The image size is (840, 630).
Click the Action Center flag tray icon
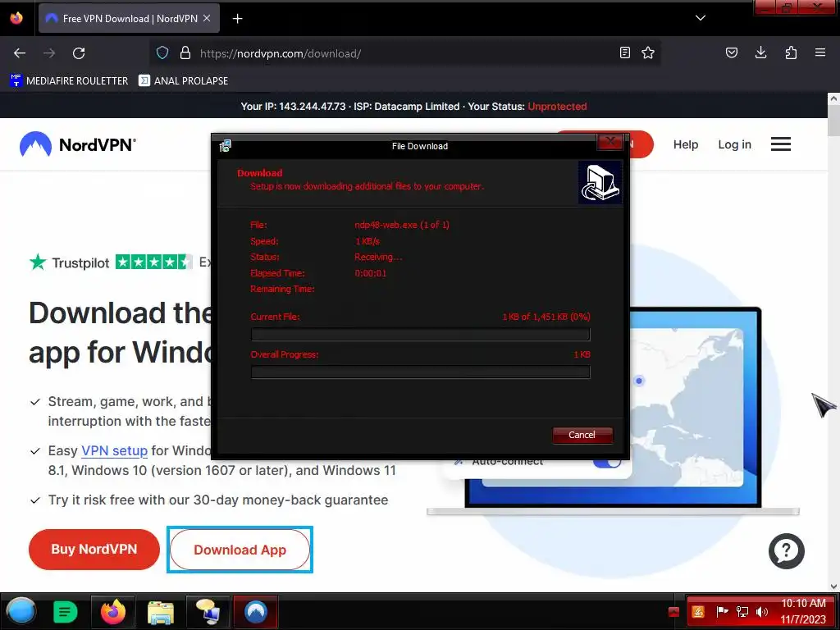tap(722, 612)
